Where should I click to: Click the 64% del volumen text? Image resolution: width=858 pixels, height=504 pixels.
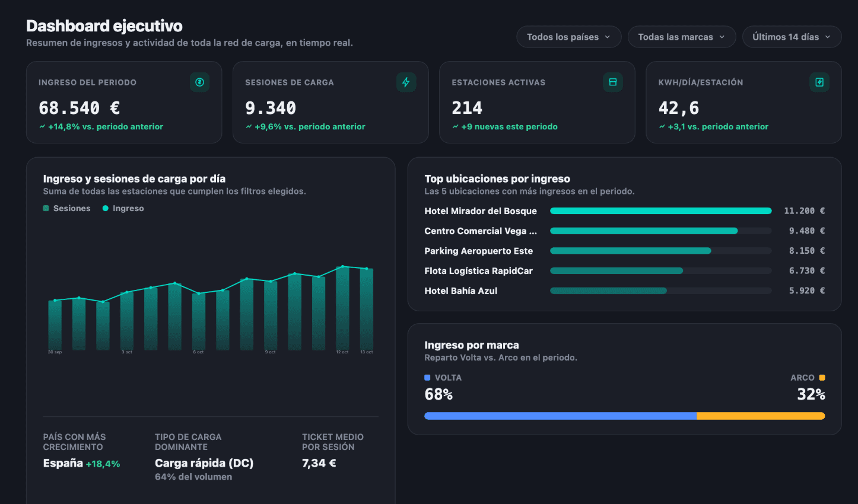tap(193, 477)
